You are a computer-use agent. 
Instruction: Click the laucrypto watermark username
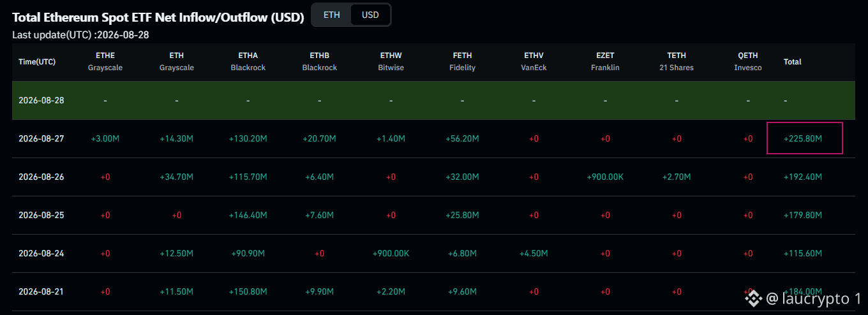[814, 298]
